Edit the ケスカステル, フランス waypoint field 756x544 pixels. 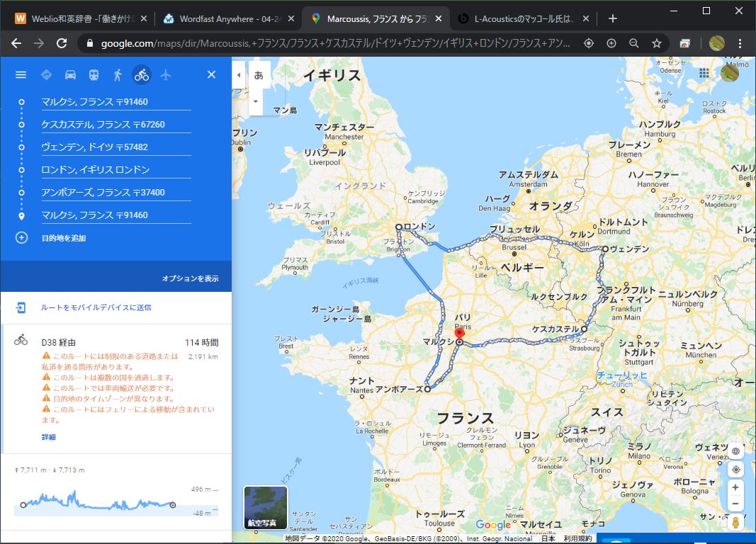pyautogui.click(x=115, y=125)
